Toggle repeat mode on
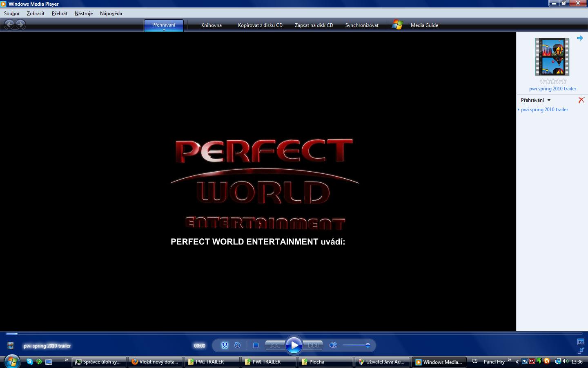Screen dimensions: 588x368 pos(237,346)
